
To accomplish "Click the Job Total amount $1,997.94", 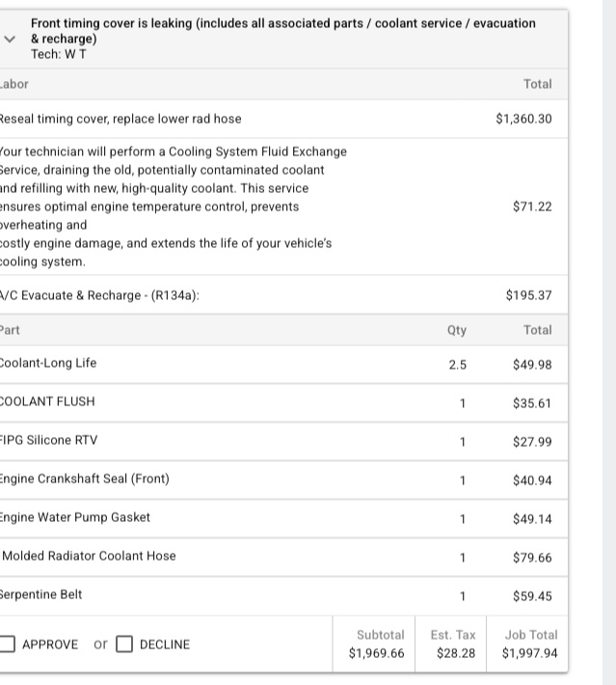I will (529, 654).
